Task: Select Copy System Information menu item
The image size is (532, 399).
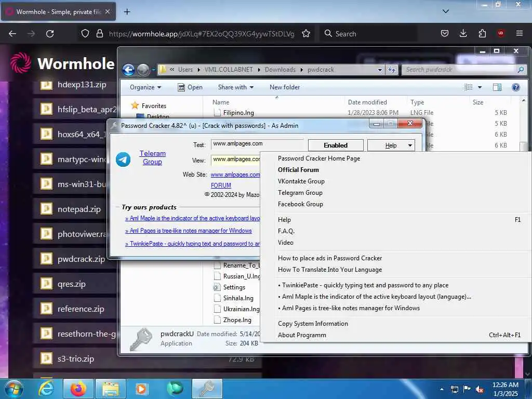Action: pyautogui.click(x=313, y=324)
